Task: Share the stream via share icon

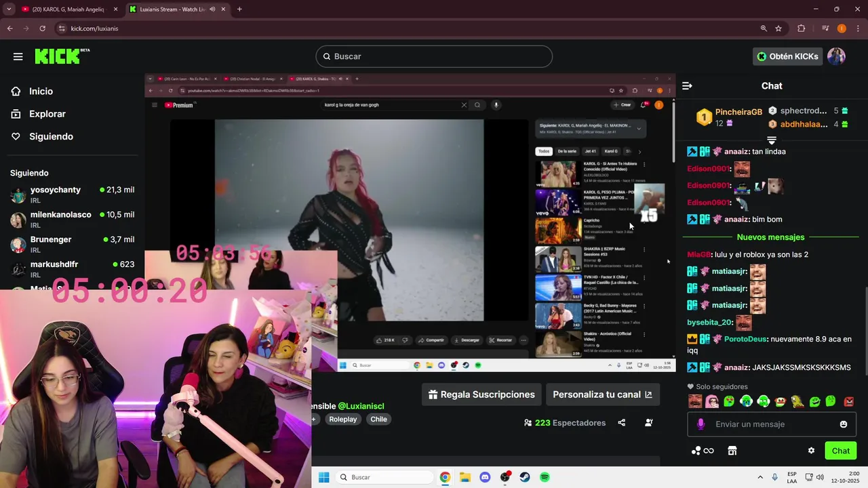Action: [x=622, y=423]
